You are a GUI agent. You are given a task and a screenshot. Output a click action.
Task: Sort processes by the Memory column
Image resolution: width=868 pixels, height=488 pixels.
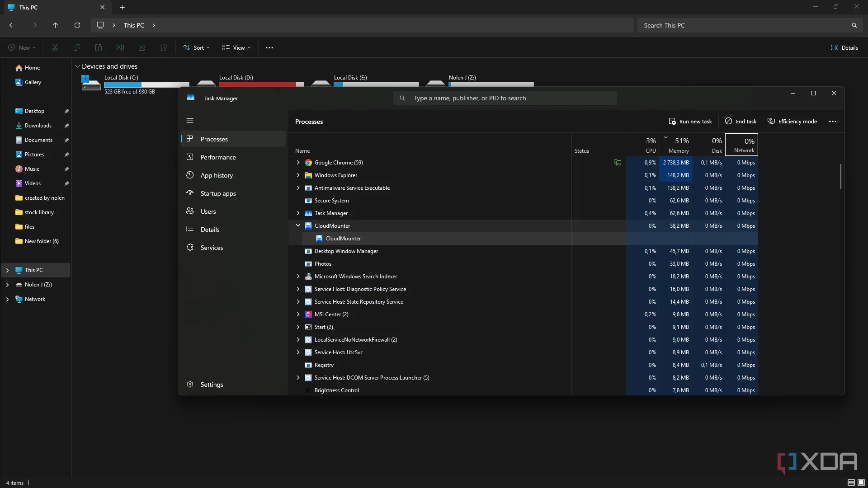coord(675,145)
